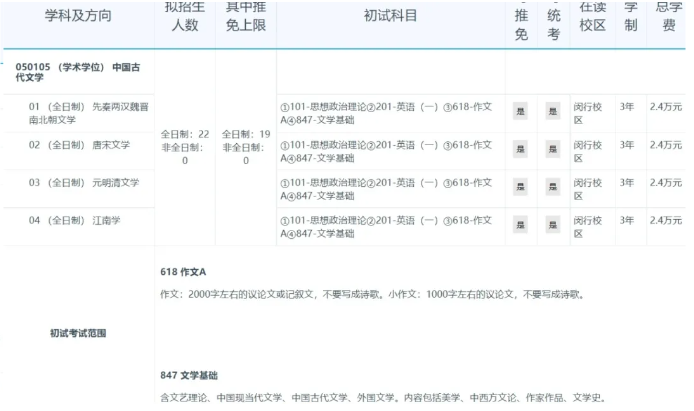Open the 847 文学基础 exam scope heading

[188, 375]
